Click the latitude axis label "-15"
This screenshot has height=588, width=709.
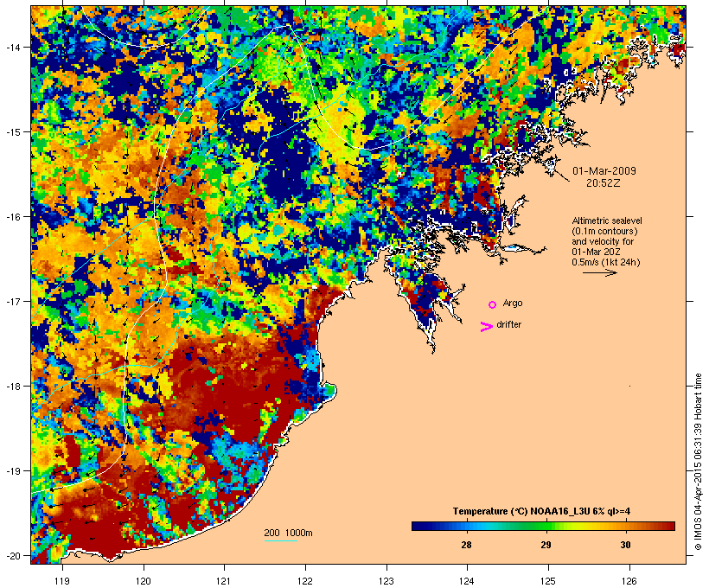click(x=13, y=131)
